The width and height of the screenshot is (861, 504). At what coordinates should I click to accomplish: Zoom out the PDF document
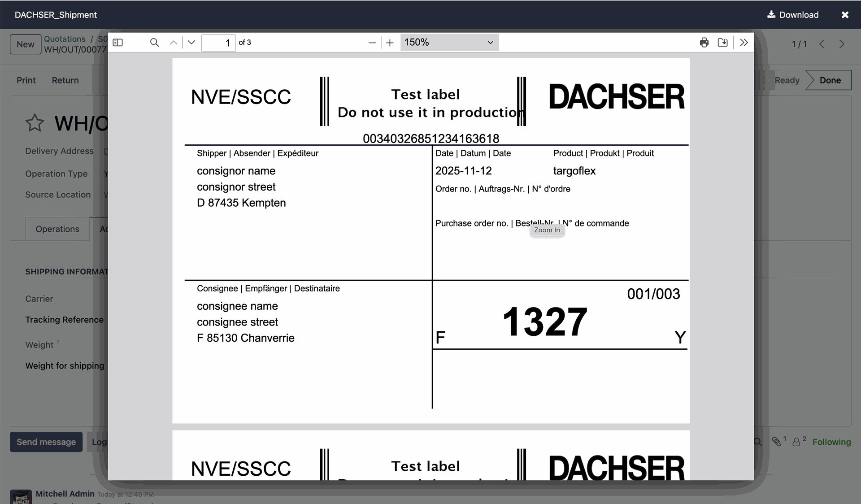click(x=372, y=43)
